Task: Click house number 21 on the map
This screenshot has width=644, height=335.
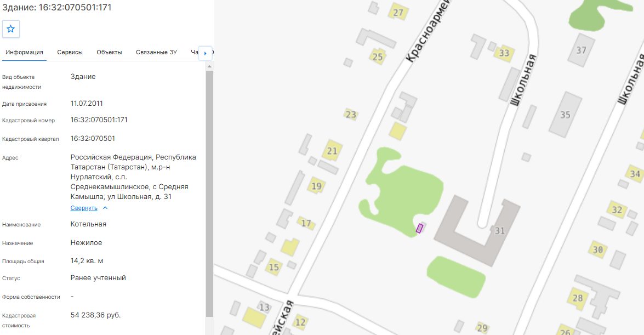Action: tap(332, 151)
